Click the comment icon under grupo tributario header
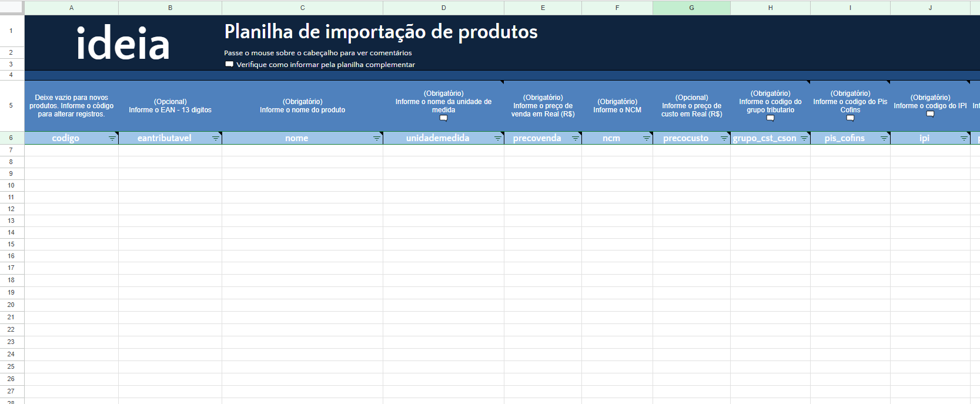The width and height of the screenshot is (980, 404). coord(770,118)
